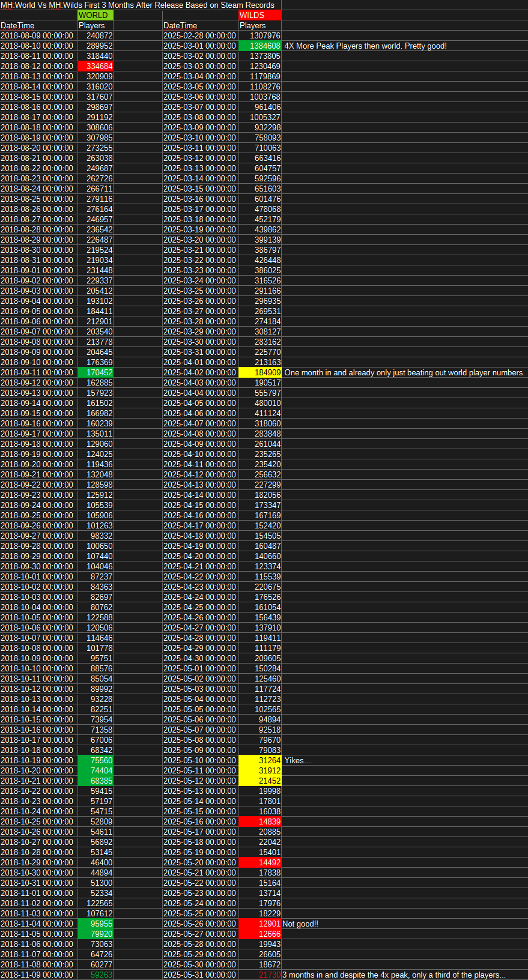This screenshot has width=528, height=980.
Task: Click Wilds value 209605
Action: tap(260, 658)
